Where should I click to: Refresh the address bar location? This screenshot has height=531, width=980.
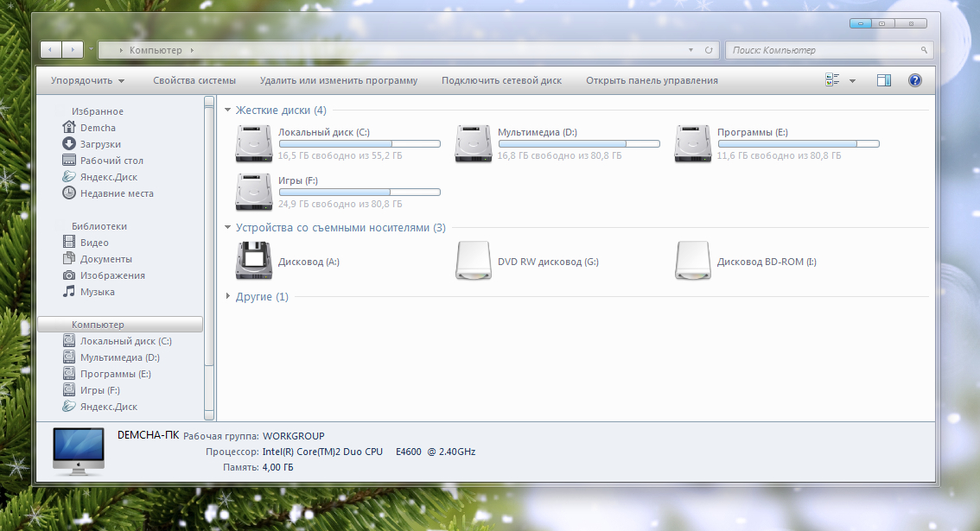pos(709,50)
